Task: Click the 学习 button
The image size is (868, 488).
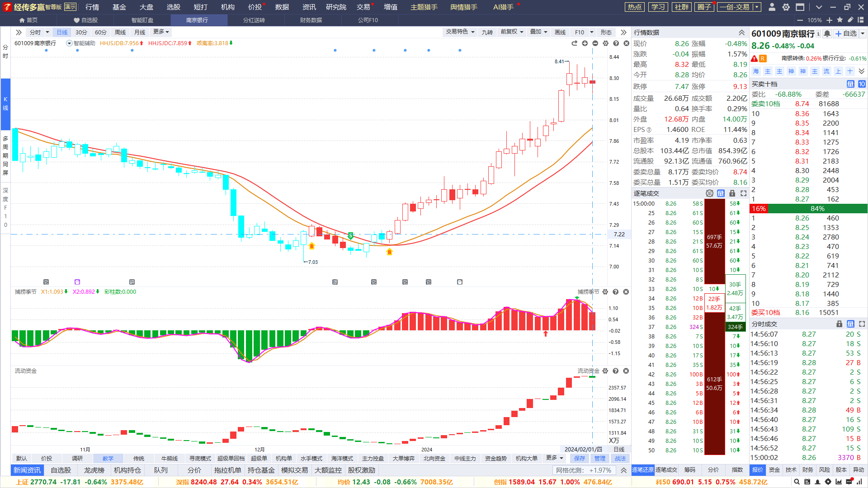Action: pos(658,7)
